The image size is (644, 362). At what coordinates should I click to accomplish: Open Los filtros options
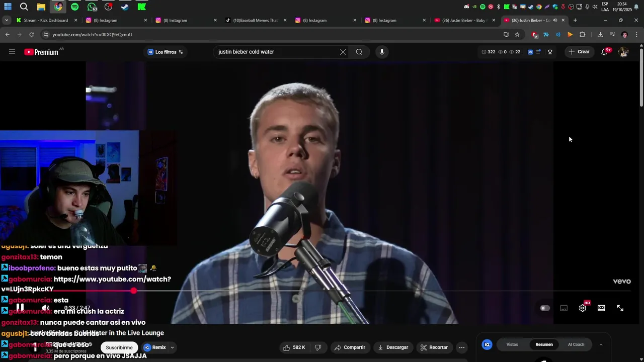tap(166, 52)
